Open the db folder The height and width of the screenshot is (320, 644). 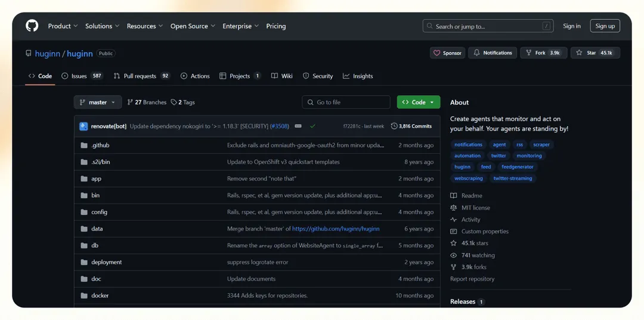[95, 245]
